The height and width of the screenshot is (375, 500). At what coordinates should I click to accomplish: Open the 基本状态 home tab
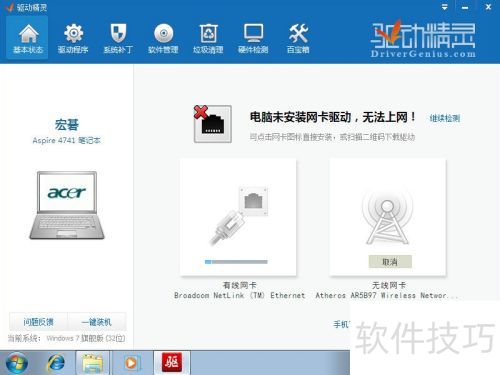point(27,38)
